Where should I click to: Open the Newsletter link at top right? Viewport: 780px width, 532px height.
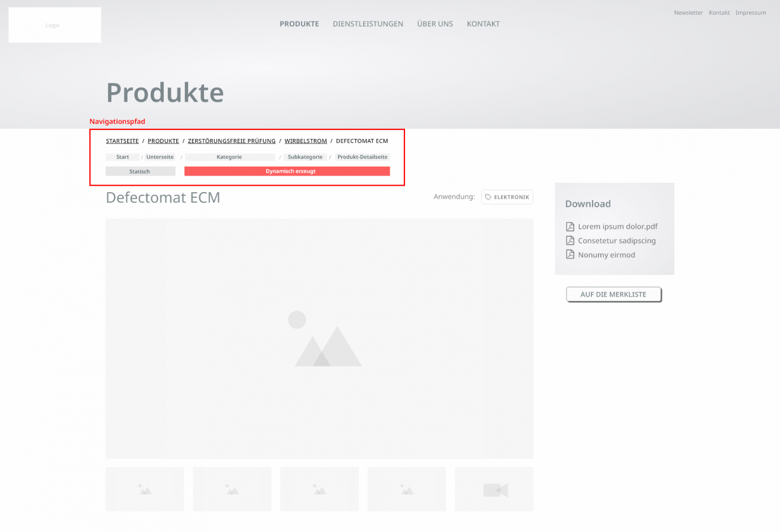(x=688, y=12)
